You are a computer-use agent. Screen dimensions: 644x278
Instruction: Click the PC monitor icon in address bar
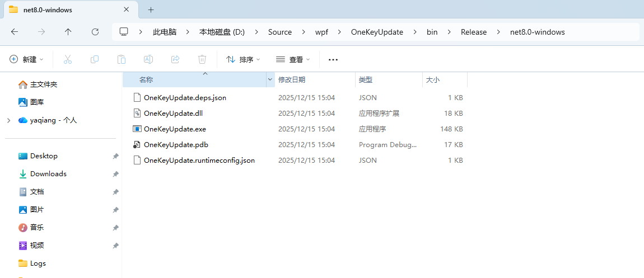tap(124, 32)
